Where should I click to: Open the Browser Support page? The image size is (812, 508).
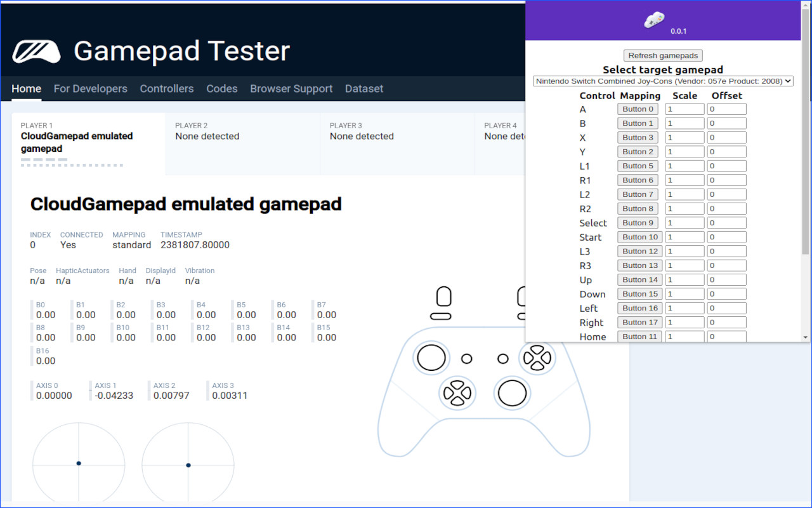291,89
